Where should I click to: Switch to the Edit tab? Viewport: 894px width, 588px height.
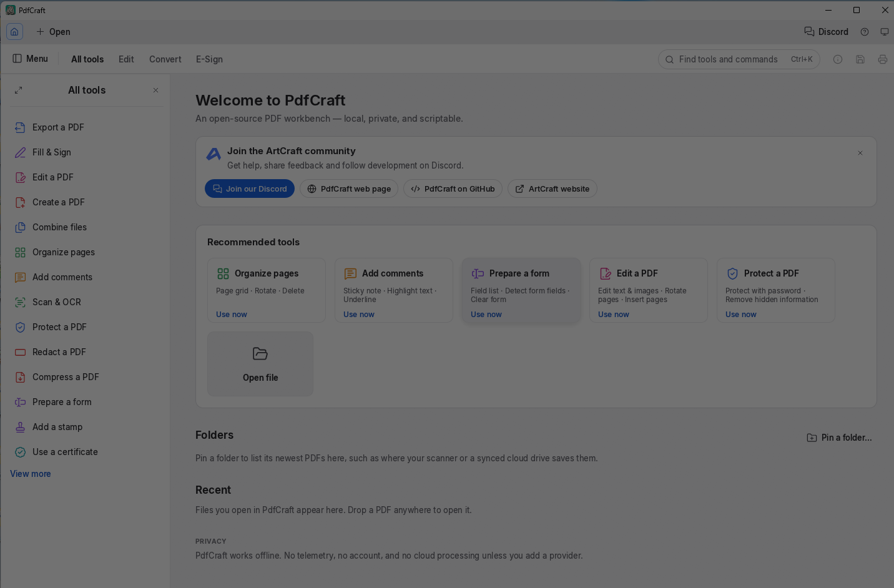pyautogui.click(x=126, y=59)
